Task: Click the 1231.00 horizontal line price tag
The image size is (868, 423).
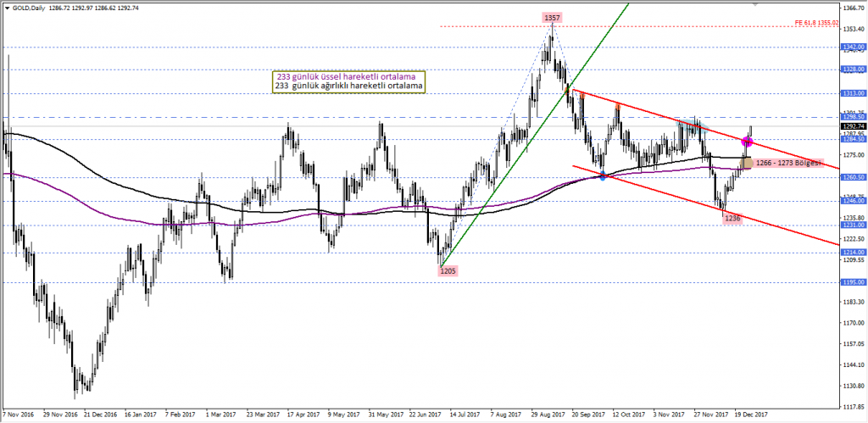Action: click(x=853, y=225)
